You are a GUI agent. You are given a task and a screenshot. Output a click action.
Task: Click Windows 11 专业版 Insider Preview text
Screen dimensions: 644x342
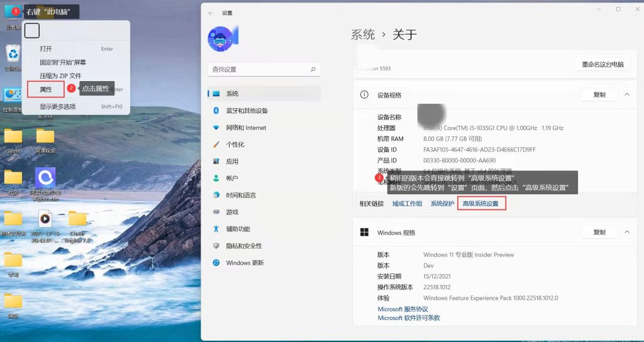pyautogui.click(x=469, y=255)
